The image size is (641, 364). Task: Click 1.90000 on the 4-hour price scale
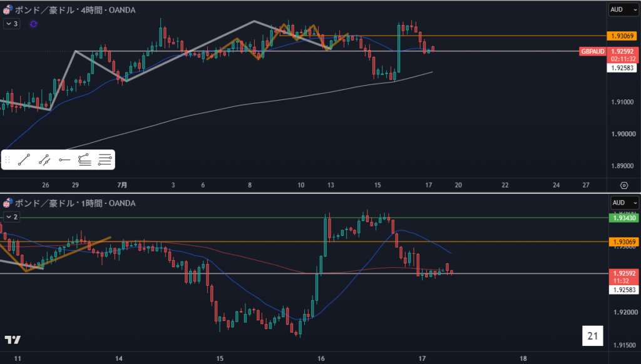pyautogui.click(x=623, y=134)
